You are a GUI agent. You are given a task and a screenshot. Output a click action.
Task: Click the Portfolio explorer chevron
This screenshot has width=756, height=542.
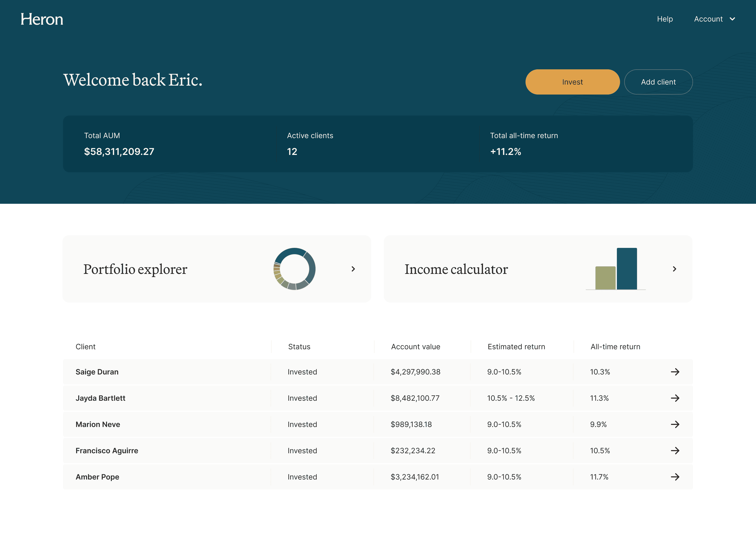tap(353, 269)
